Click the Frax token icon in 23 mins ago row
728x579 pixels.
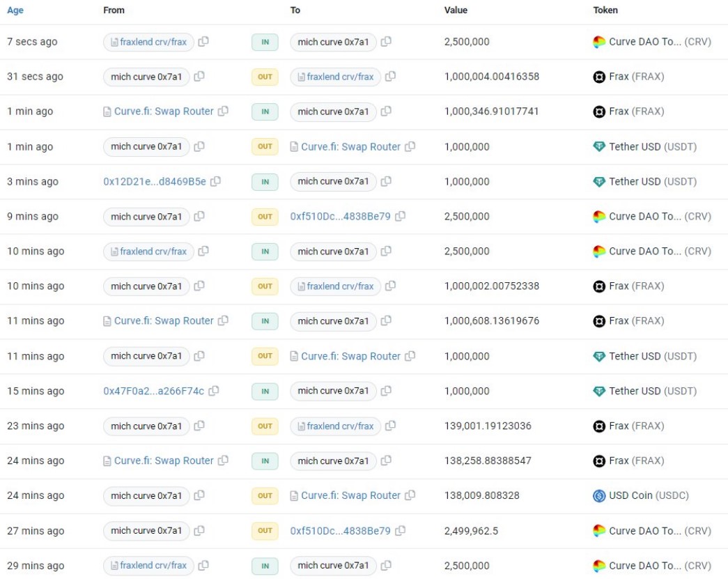coord(599,426)
